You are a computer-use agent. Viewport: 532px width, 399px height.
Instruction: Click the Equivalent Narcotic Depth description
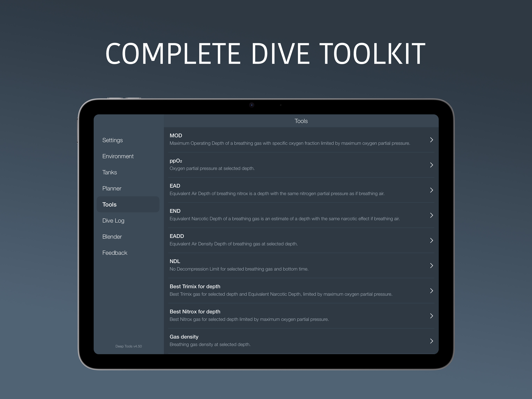click(x=284, y=219)
